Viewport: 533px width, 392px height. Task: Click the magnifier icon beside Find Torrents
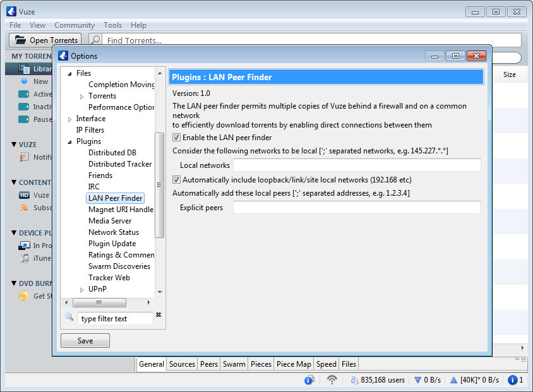tap(96, 40)
